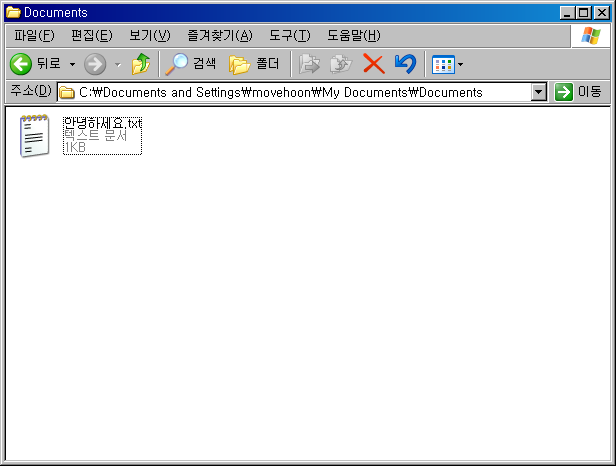Toggle the 폴더 folders pane
The image size is (616, 466).
(254, 64)
